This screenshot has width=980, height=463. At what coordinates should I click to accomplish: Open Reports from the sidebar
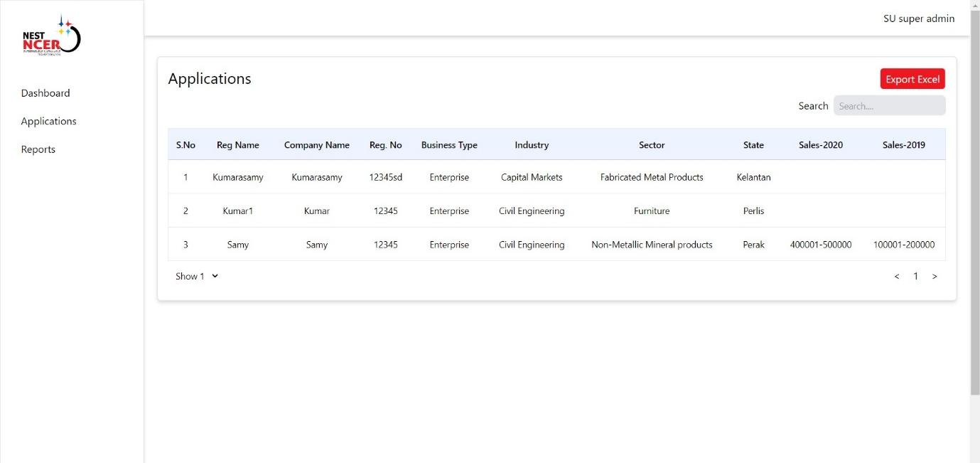tap(38, 149)
